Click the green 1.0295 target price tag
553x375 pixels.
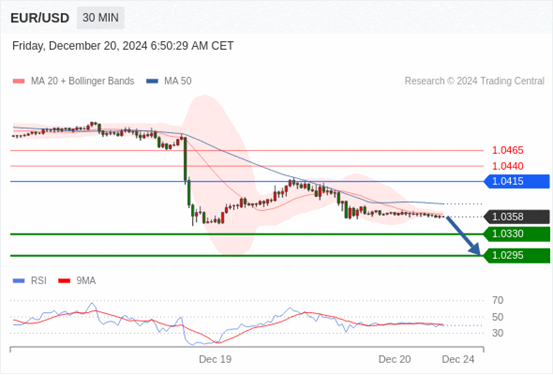tap(517, 255)
